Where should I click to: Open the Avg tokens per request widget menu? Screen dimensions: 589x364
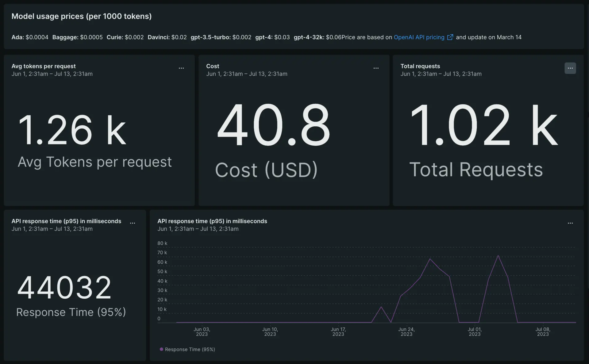click(181, 68)
